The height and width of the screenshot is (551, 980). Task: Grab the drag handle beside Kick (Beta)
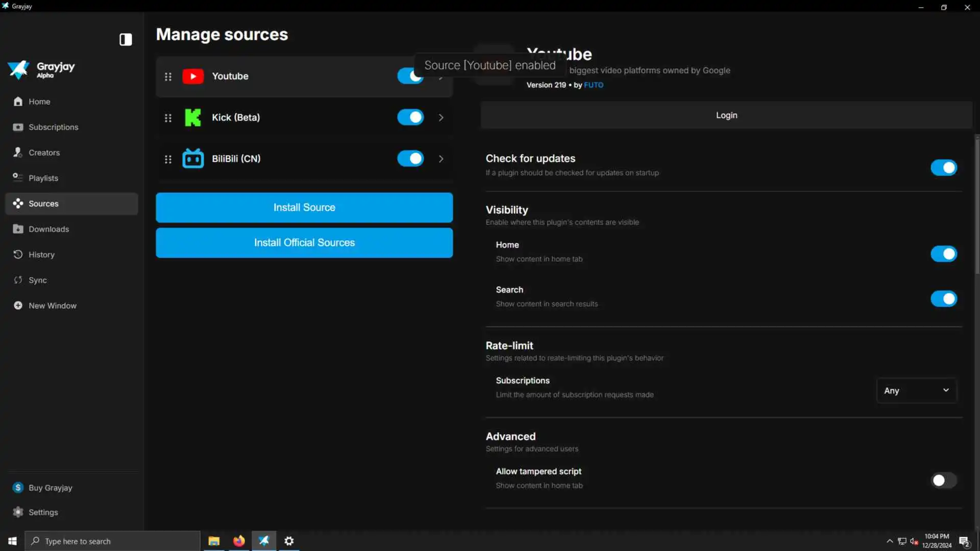[168, 118]
